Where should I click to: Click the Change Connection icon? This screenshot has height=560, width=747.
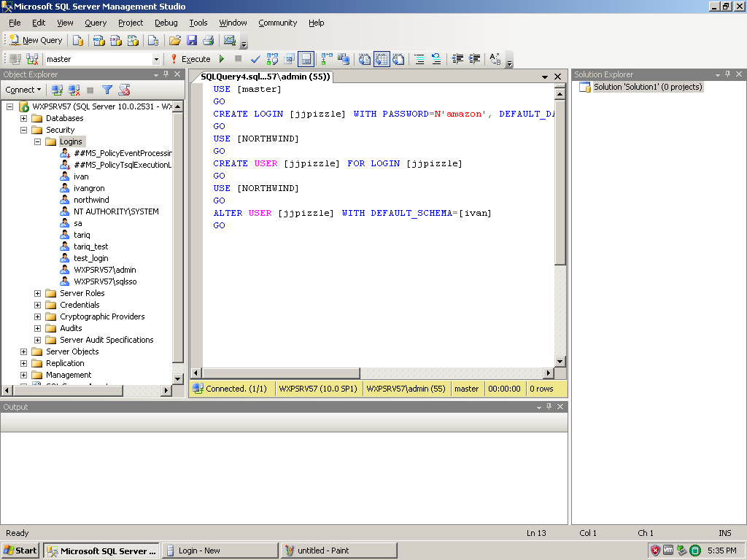click(32, 59)
